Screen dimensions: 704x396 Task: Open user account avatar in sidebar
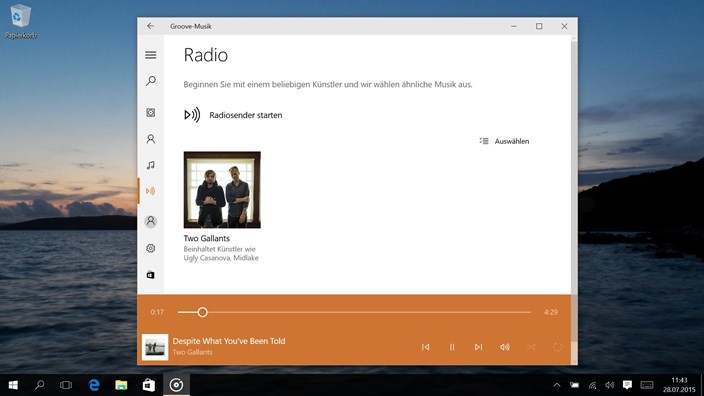click(x=151, y=221)
